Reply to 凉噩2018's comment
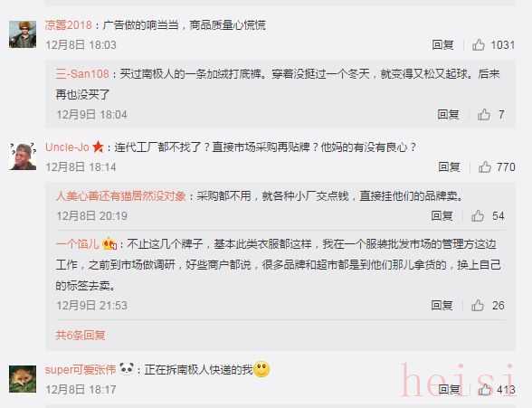 442,44
